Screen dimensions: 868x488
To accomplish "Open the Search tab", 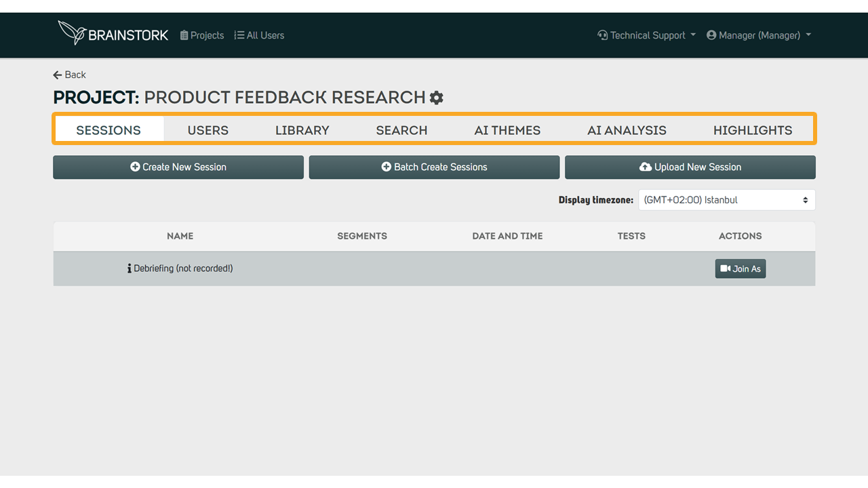I will point(401,130).
